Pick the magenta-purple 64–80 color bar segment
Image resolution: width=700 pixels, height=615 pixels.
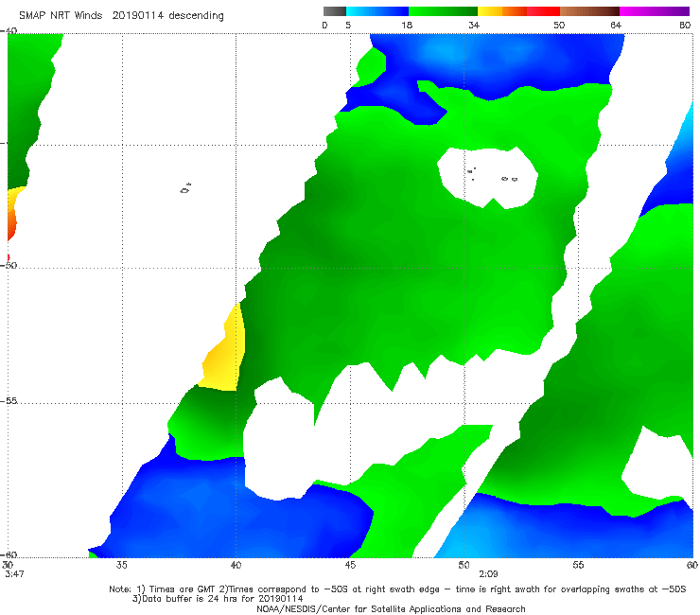click(655, 11)
